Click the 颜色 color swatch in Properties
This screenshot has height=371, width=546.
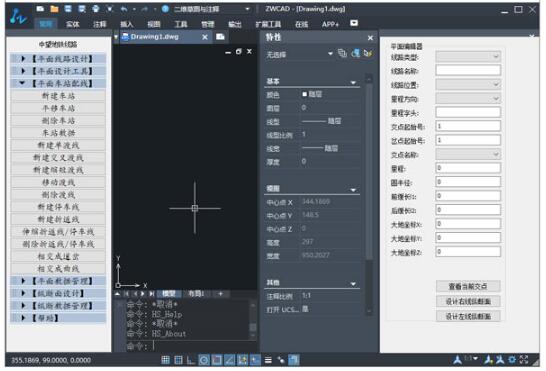pos(305,94)
